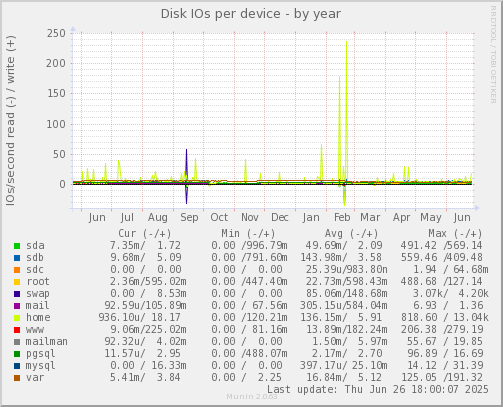This screenshot has height=407, width=503.
Task: Click the 'Feb' x-axis month label
Action: click(x=342, y=218)
